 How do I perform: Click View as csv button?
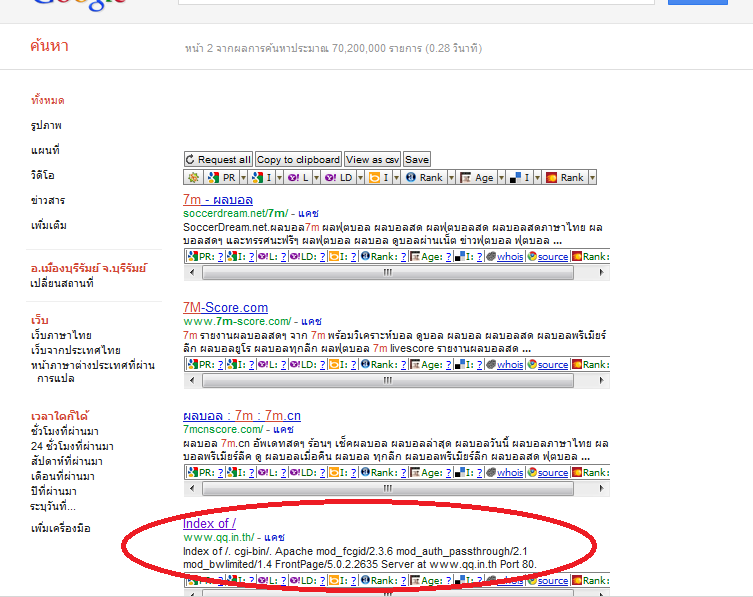pyautogui.click(x=373, y=159)
